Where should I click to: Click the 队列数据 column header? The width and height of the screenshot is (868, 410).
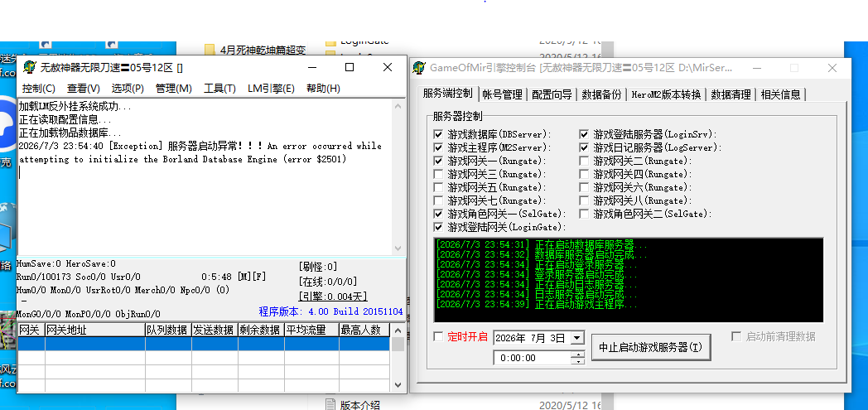pyautogui.click(x=168, y=330)
